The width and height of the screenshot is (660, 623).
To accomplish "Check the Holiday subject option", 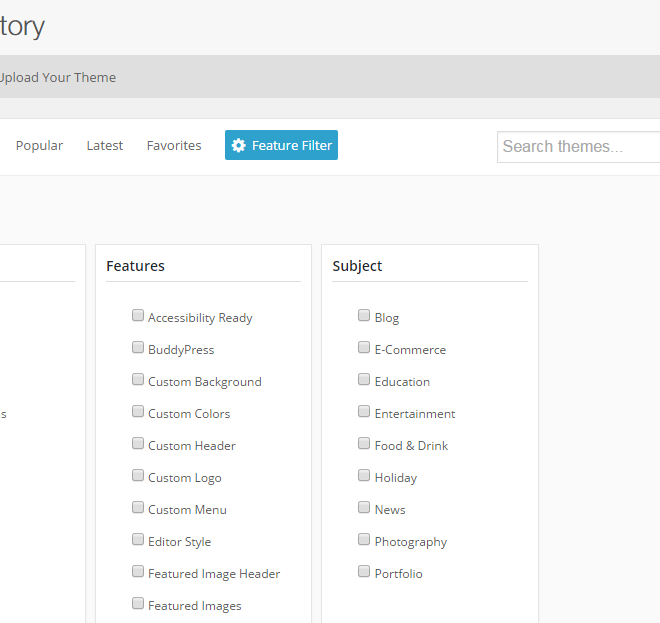I will (364, 475).
